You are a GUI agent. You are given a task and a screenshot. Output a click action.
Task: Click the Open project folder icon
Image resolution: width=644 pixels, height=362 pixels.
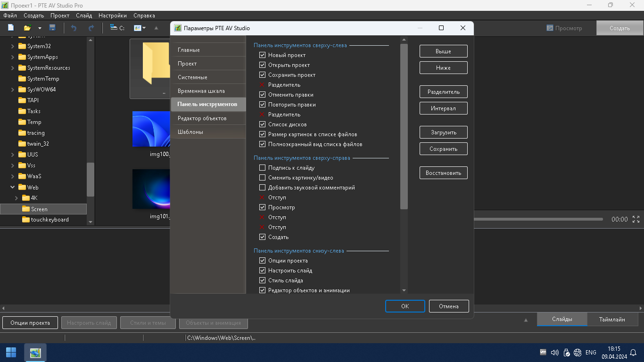tap(28, 28)
